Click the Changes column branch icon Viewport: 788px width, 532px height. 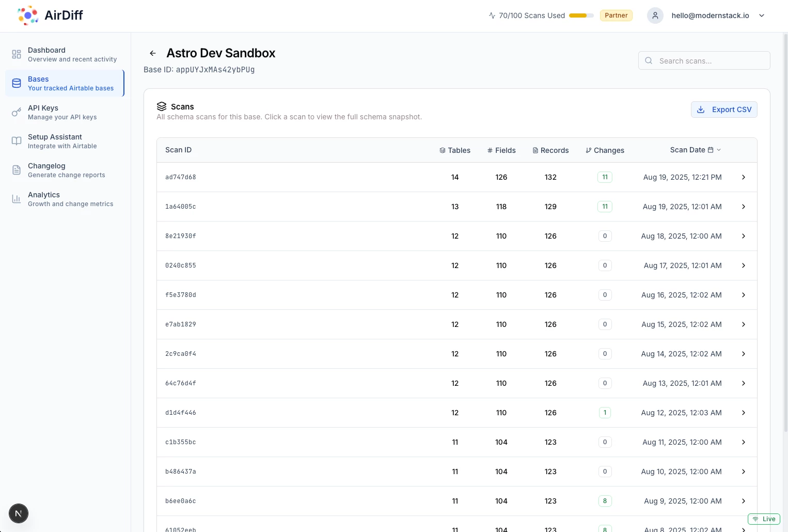point(589,150)
